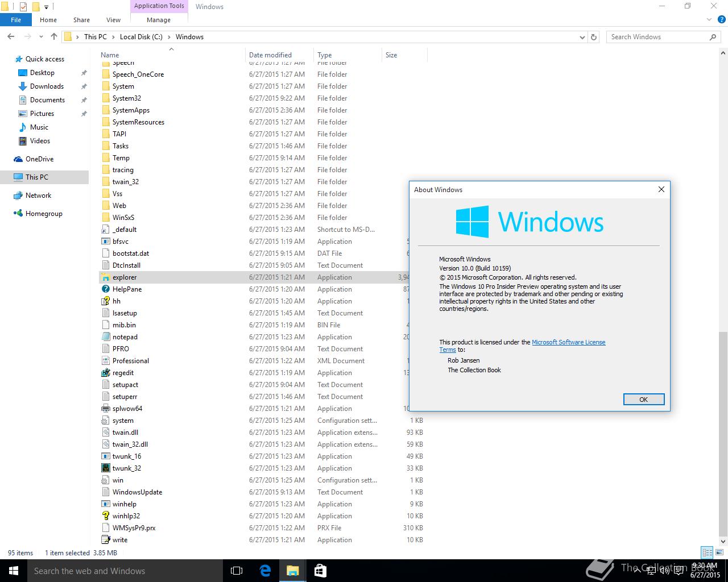Select Homegroup in the navigation pane

tap(44, 214)
